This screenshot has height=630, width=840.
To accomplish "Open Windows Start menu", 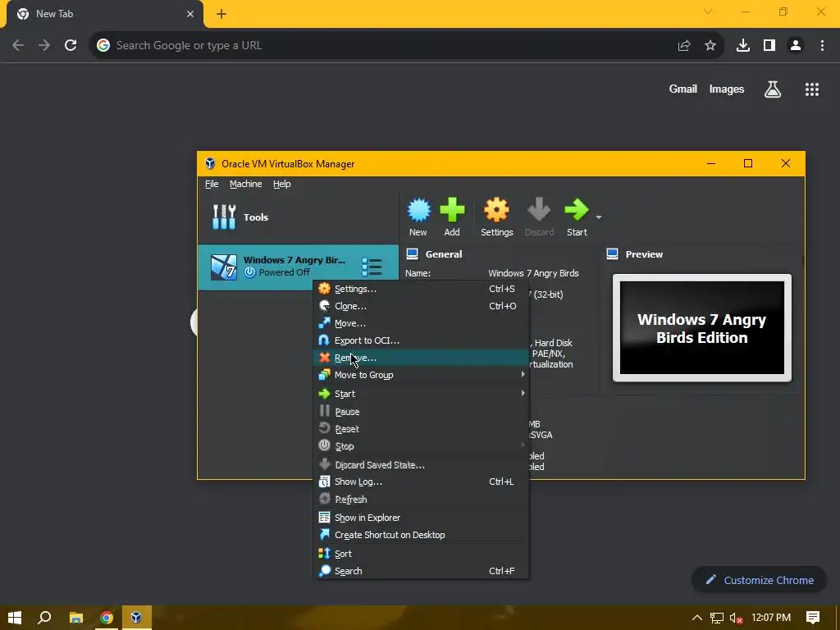I will [x=15, y=618].
